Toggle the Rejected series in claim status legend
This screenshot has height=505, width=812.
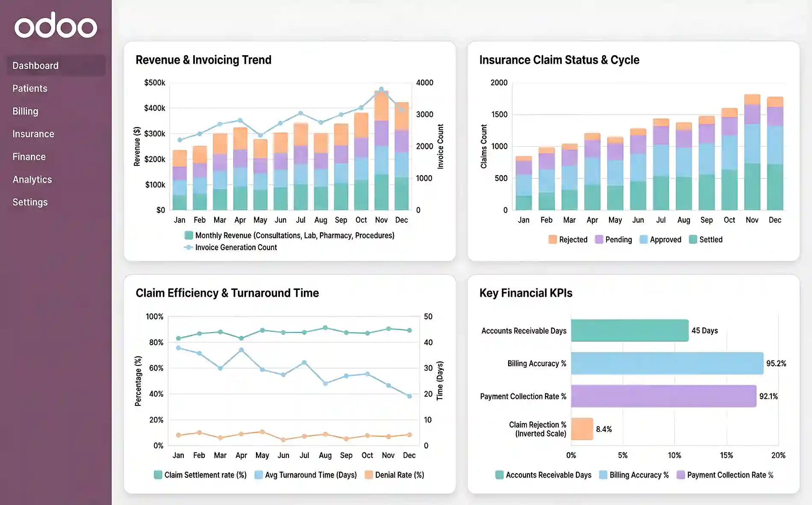tap(569, 239)
